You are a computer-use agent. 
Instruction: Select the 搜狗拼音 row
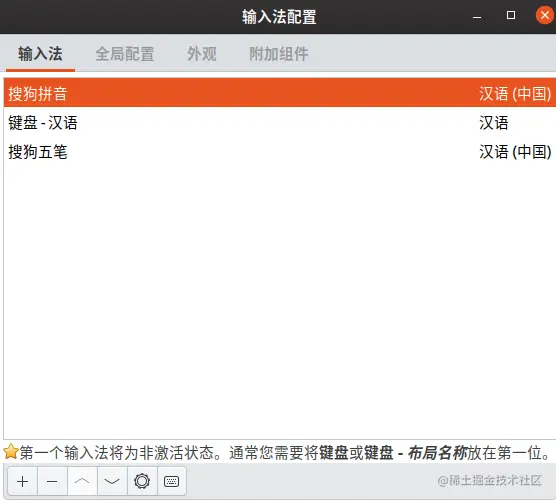pos(279,93)
